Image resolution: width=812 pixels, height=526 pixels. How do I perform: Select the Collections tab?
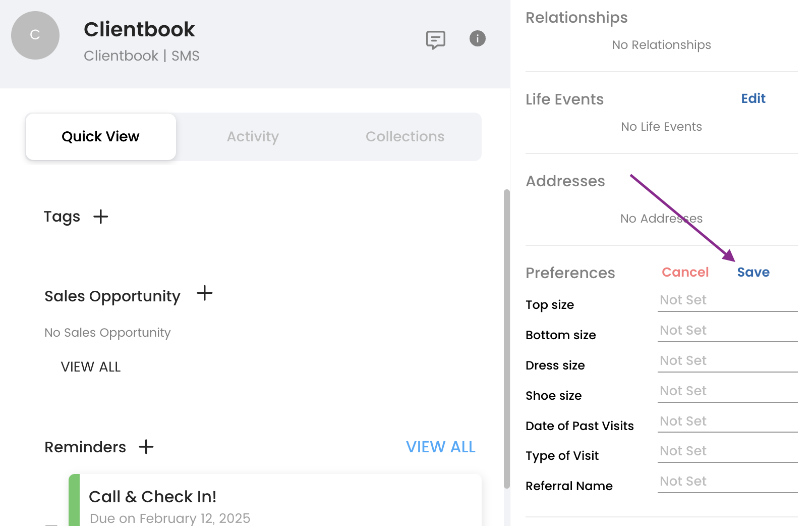click(404, 137)
